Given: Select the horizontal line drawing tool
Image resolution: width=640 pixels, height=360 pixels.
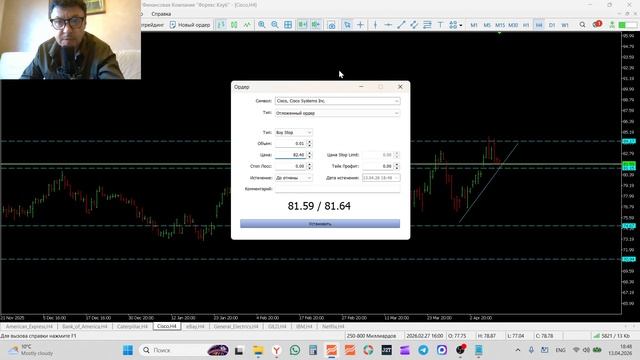Looking at the screenshot, I should tap(388, 25).
